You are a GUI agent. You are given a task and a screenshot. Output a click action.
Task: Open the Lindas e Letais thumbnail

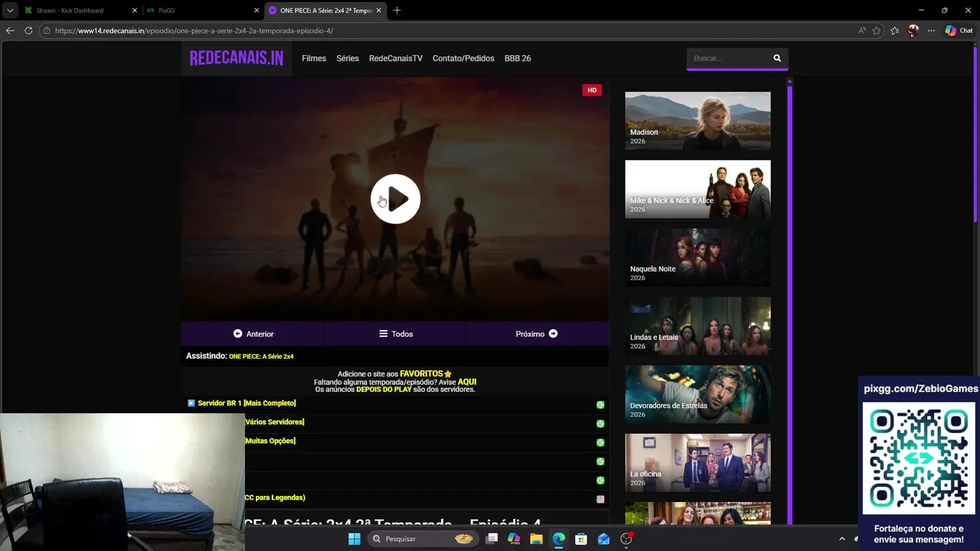[697, 325]
